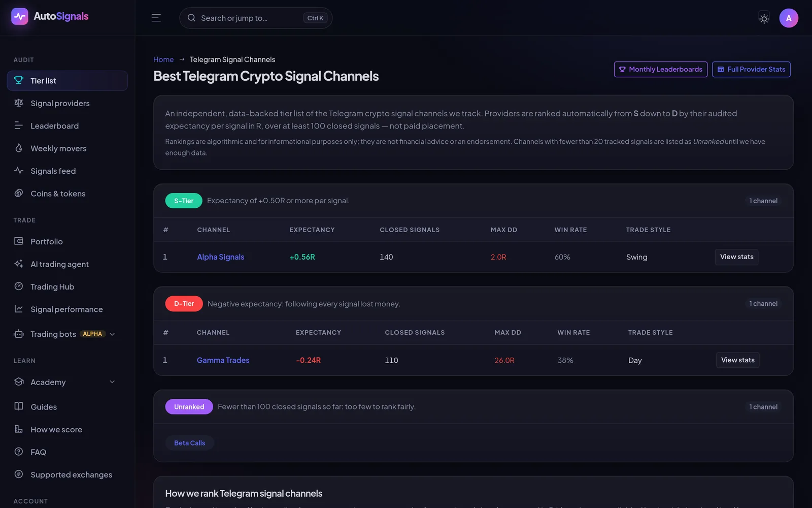Go to Leaderboard menu item
Image resolution: width=812 pixels, height=508 pixels.
[67, 125]
